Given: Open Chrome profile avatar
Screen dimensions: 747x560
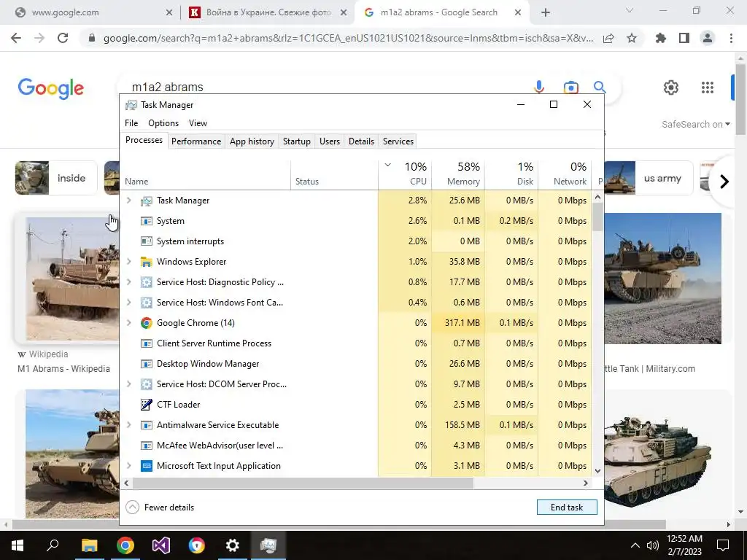Looking at the screenshot, I should 708,38.
